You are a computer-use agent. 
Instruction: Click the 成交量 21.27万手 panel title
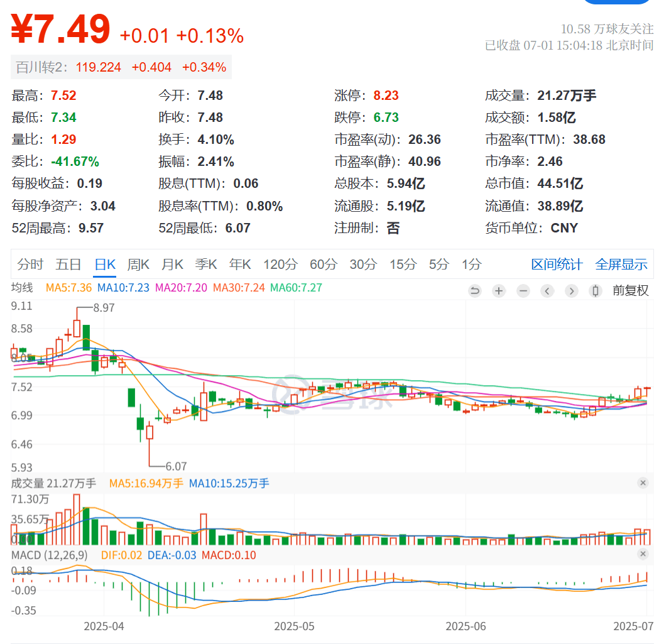point(53,483)
